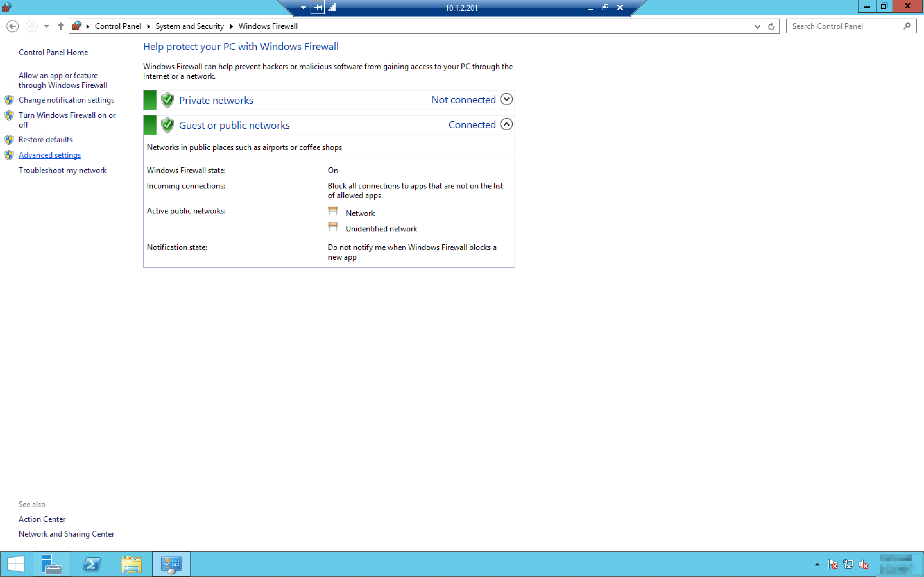Click the Back navigation arrow
This screenshot has height=577, width=924.
(13, 26)
